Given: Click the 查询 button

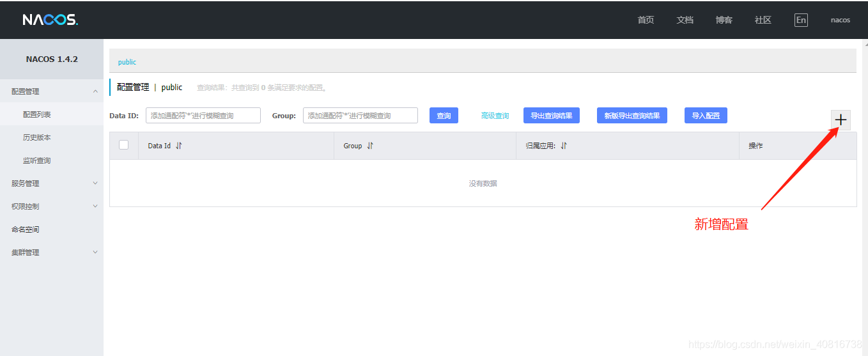Looking at the screenshot, I should [x=444, y=116].
